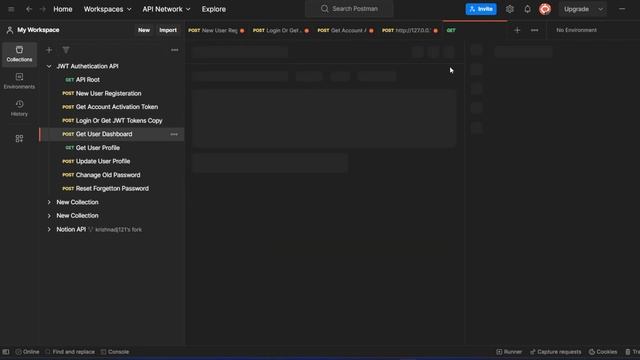Open the user avatar menu
The width and height of the screenshot is (640, 360).
click(545, 9)
